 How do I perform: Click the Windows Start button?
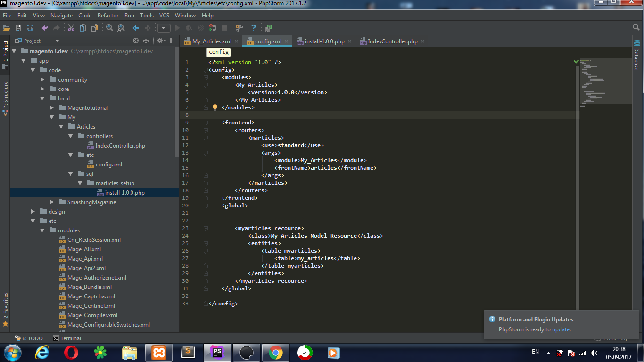12,352
